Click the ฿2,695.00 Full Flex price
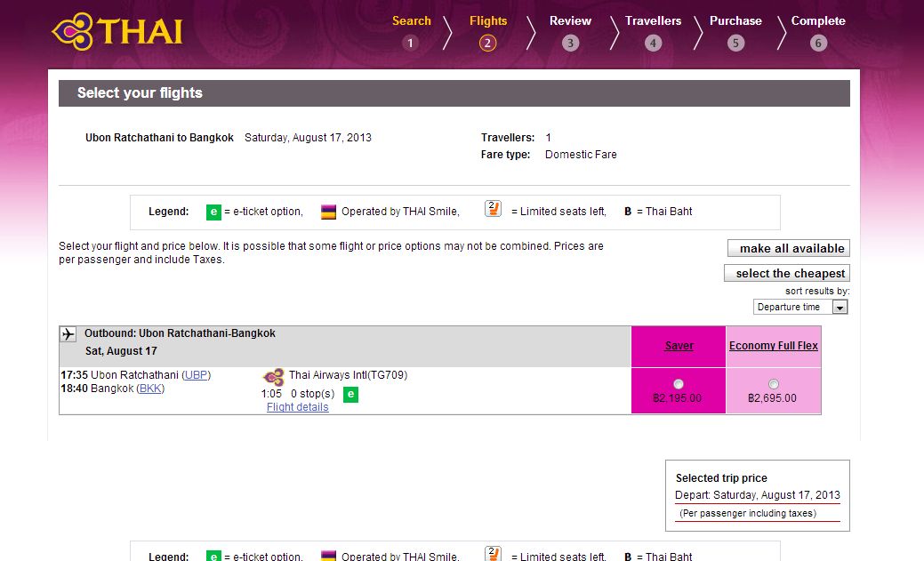924x561 pixels. click(772, 398)
